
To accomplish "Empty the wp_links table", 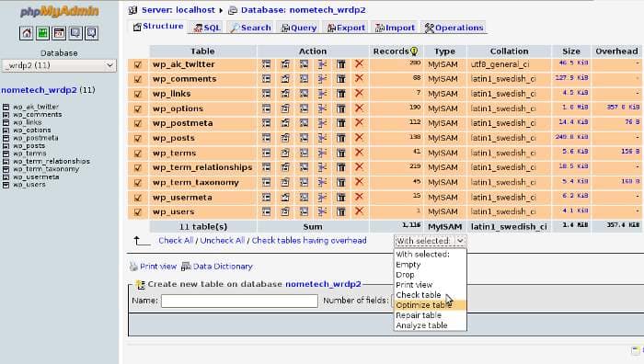I will pos(341,94).
